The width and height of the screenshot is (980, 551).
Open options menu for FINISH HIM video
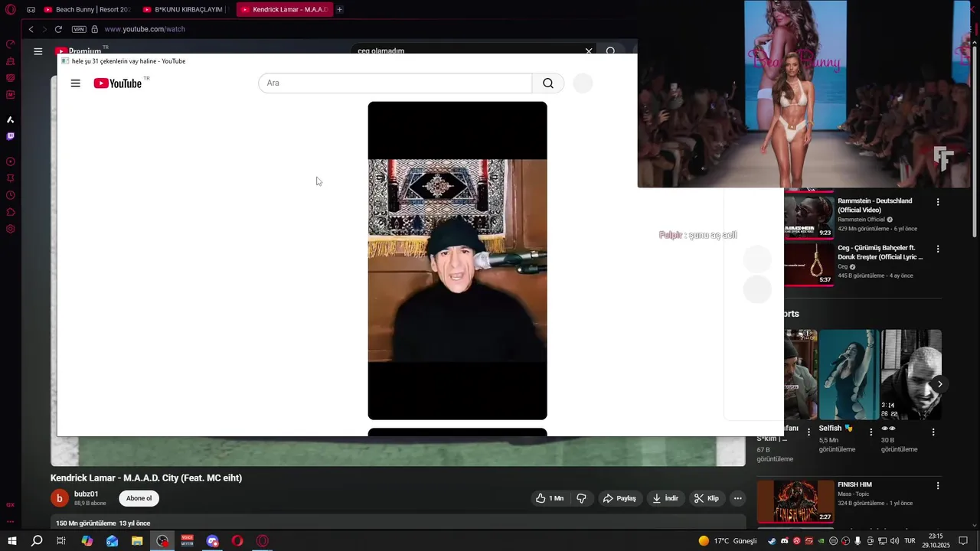pyautogui.click(x=938, y=485)
